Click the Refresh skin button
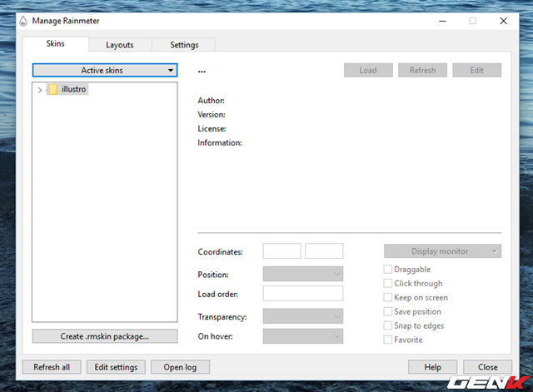533x392 pixels. (x=422, y=70)
